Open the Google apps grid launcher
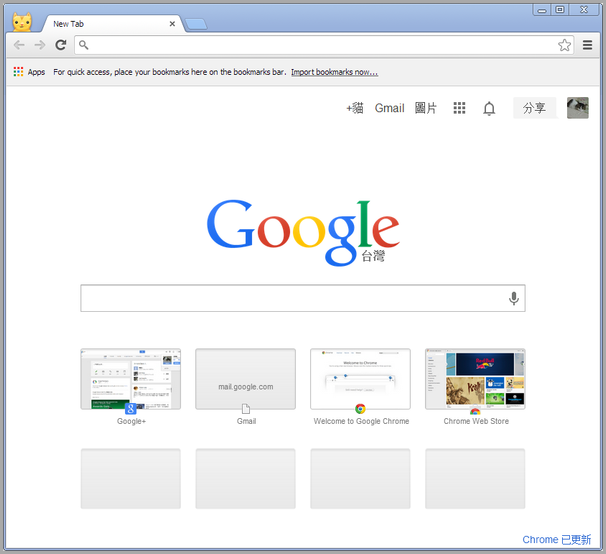 [459, 108]
